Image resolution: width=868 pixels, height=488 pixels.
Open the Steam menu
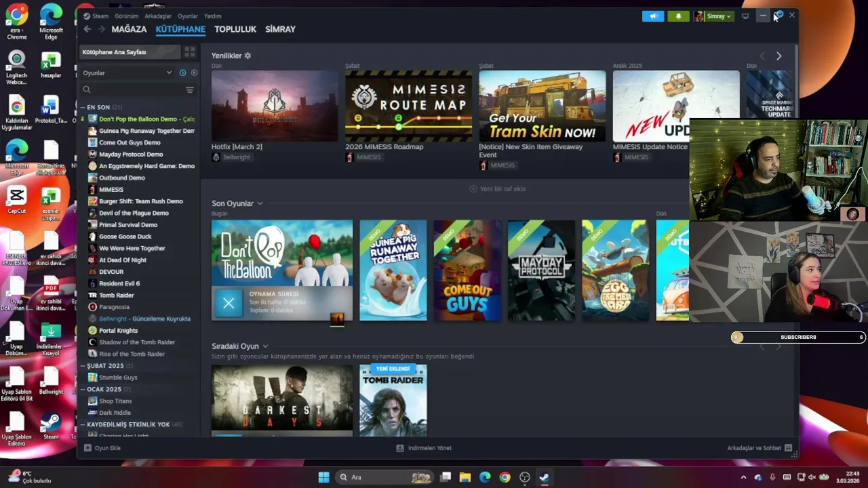(100, 16)
